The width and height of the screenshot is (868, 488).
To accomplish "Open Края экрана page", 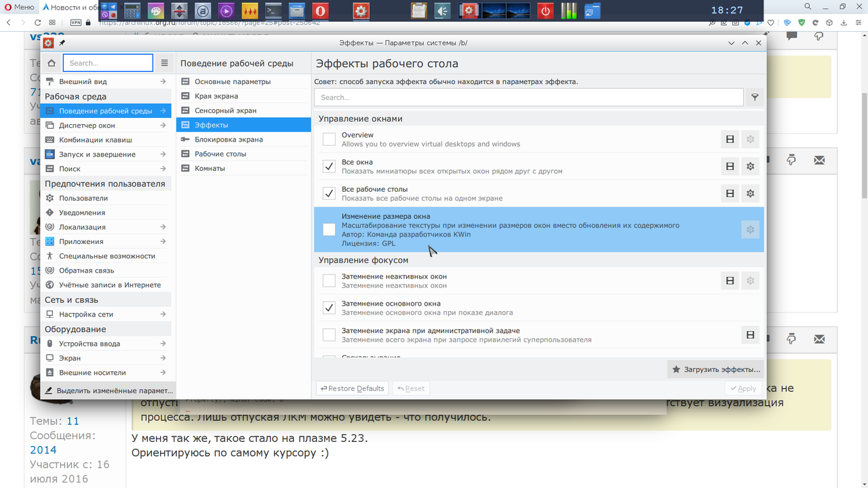I will [243, 96].
